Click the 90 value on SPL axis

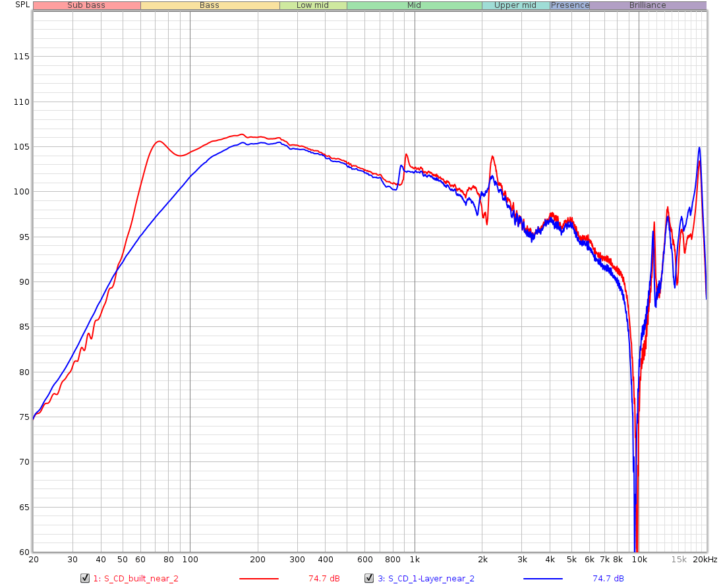click(x=24, y=281)
